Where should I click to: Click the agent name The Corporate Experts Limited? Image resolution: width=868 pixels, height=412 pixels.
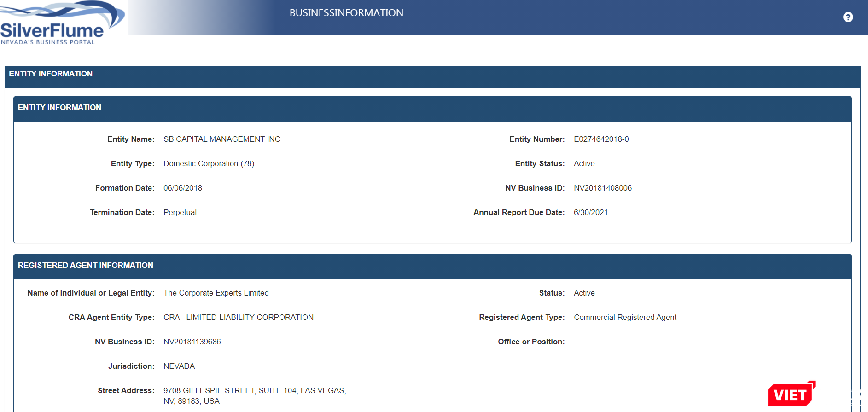coord(216,293)
